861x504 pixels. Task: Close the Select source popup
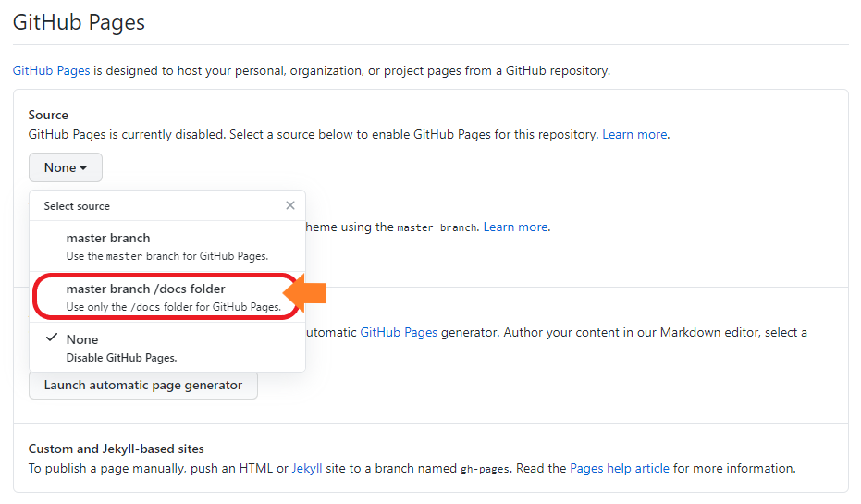pyautogui.click(x=290, y=205)
